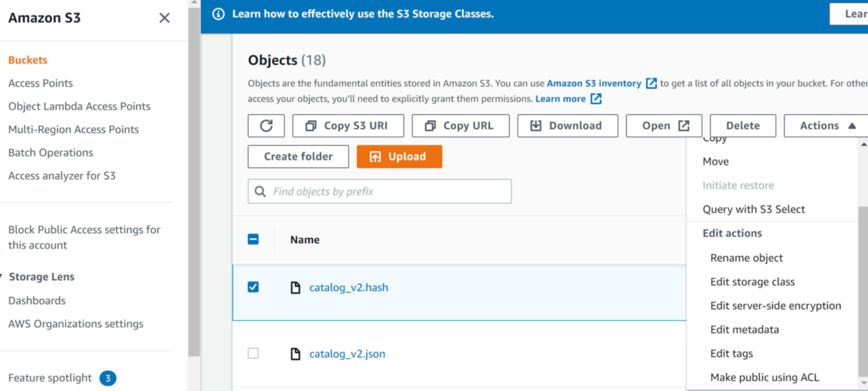Click the Feature spotlight badge number
This screenshot has width=868, height=391.
click(108, 378)
